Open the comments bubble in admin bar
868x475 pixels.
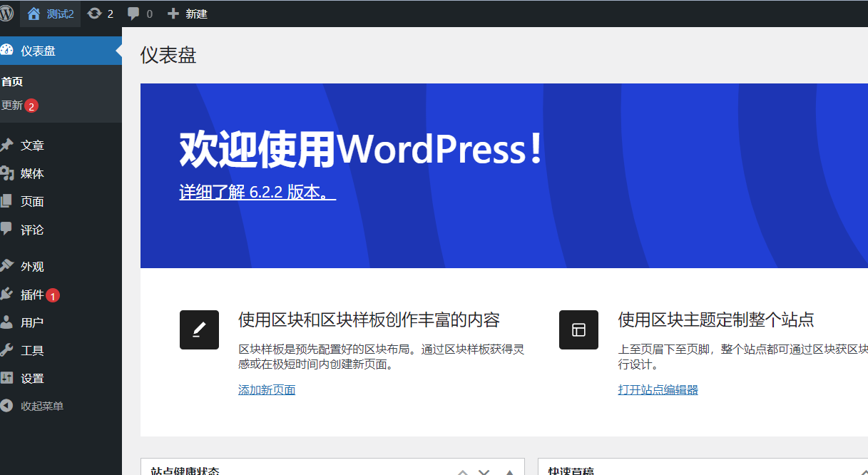tap(140, 14)
